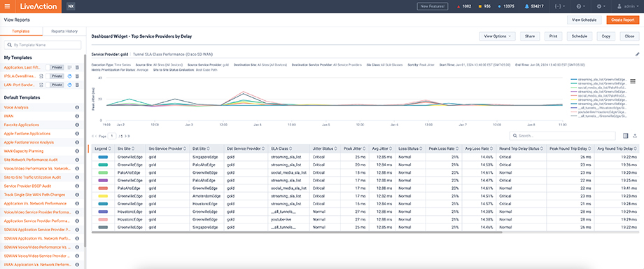The image size is (644, 269).
Task: Click the Create Report button
Action: coord(622,20)
